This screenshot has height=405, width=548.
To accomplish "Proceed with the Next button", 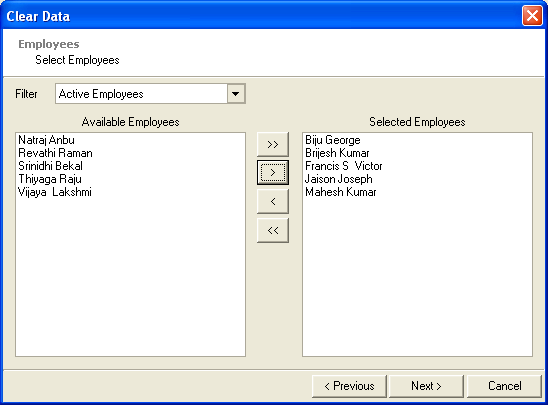I will click(x=426, y=386).
